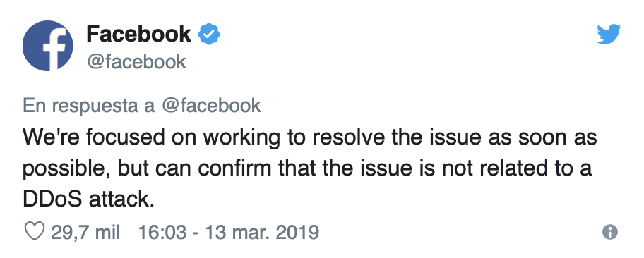Click the white f inside avatar

point(54,49)
